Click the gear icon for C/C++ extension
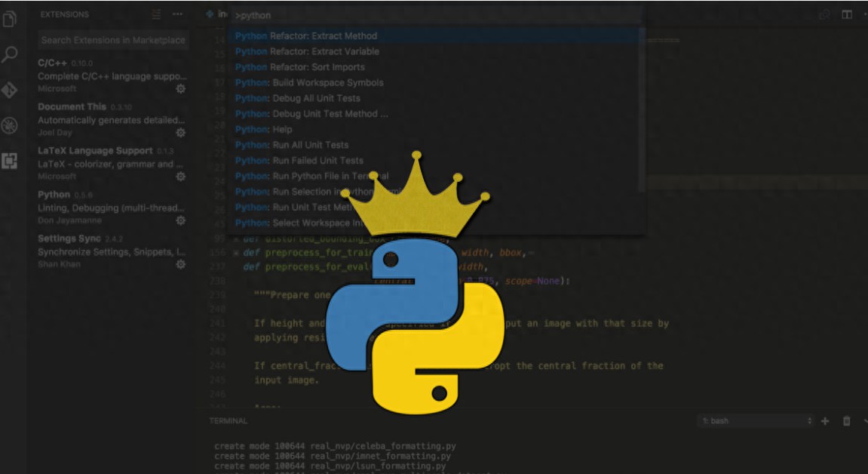Viewport: 868px width, 474px height. pyautogui.click(x=180, y=88)
